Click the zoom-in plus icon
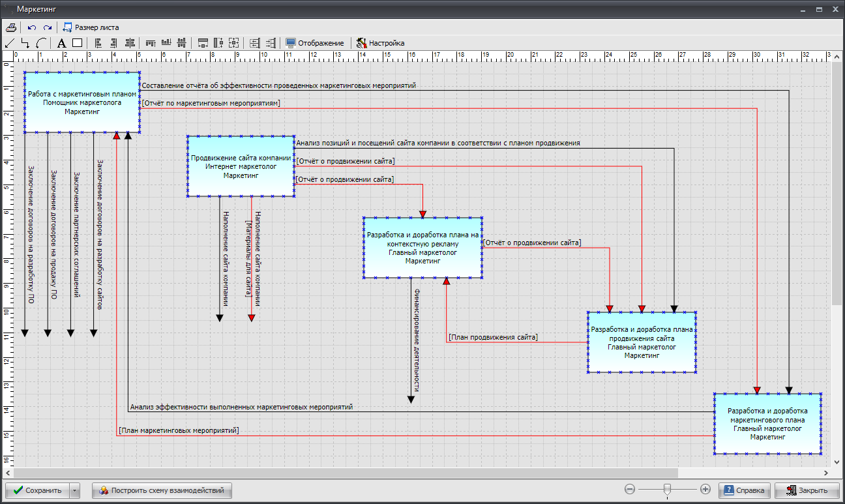This screenshot has height=504, width=845. point(705,489)
